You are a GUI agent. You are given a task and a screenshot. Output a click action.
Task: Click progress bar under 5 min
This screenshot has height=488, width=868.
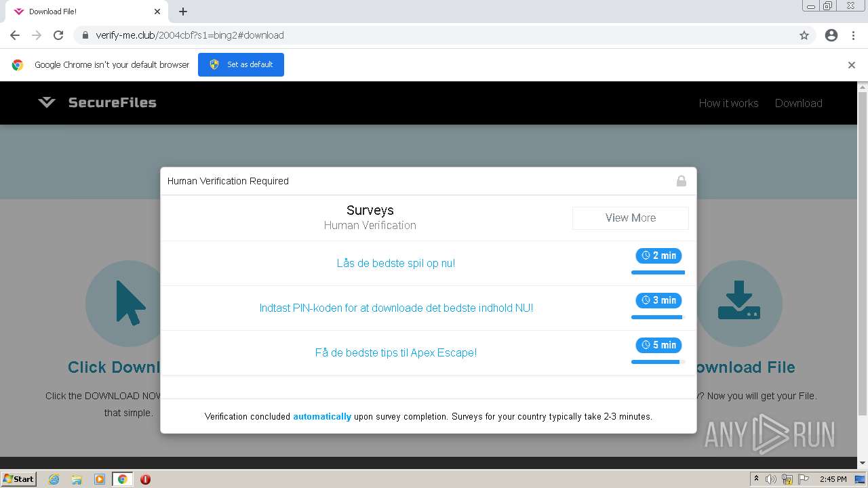pos(658,362)
